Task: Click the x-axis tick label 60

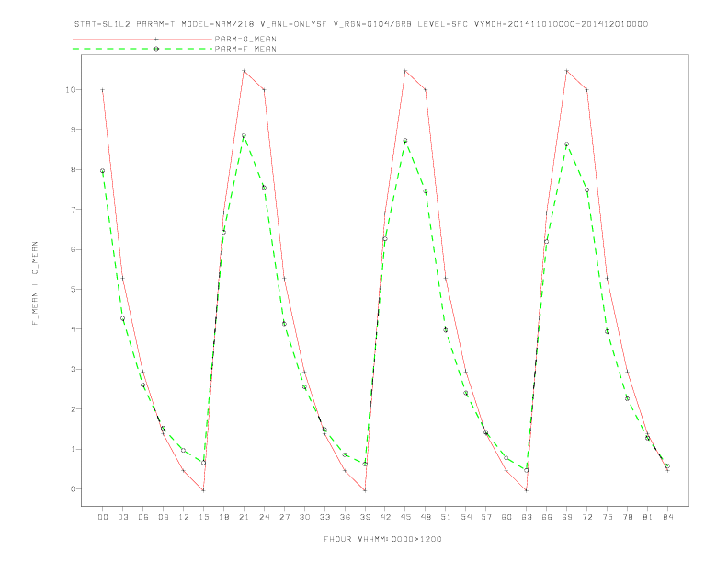Action: (x=506, y=517)
